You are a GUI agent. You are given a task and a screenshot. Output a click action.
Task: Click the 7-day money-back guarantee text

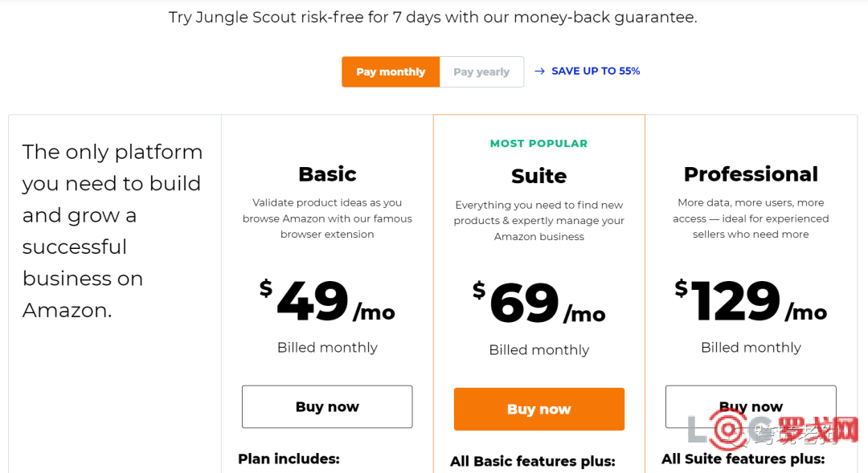coord(432,17)
